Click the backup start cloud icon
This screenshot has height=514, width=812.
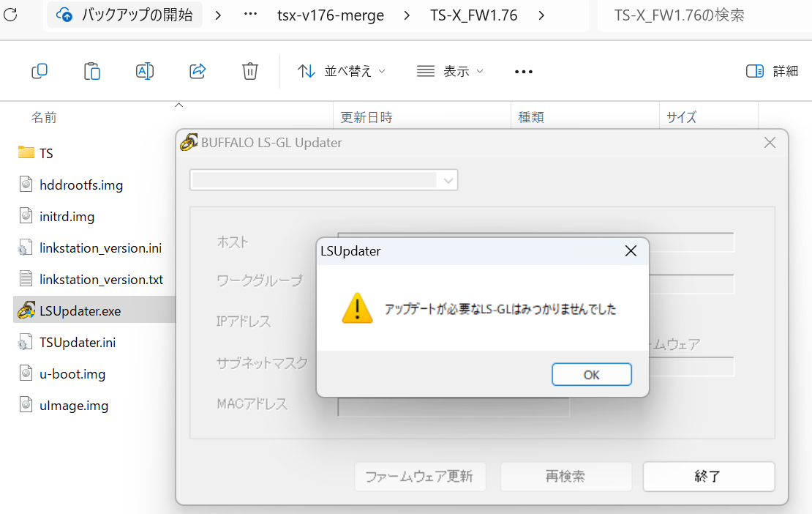(x=64, y=15)
